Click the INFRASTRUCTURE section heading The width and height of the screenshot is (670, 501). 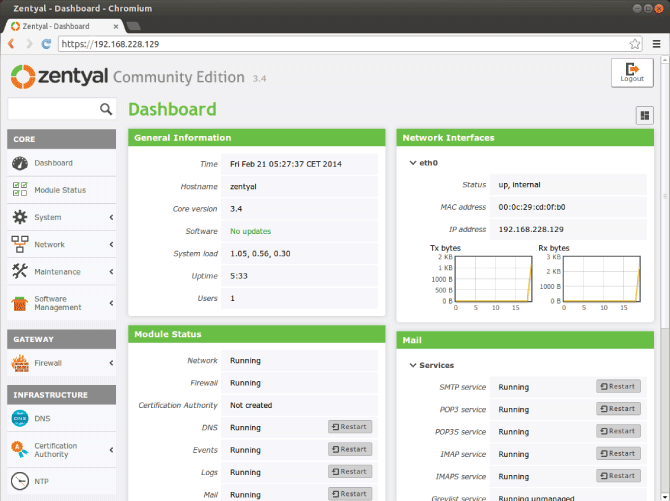(62, 395)
